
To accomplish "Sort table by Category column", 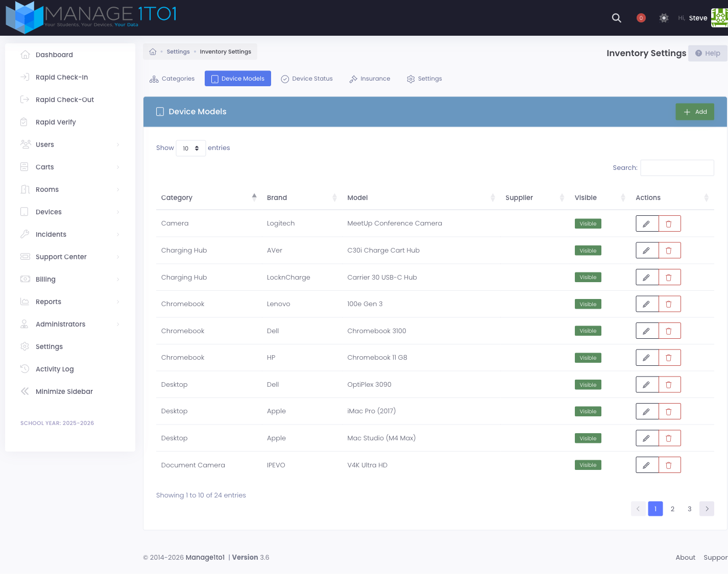I will (x=209, y=197).
